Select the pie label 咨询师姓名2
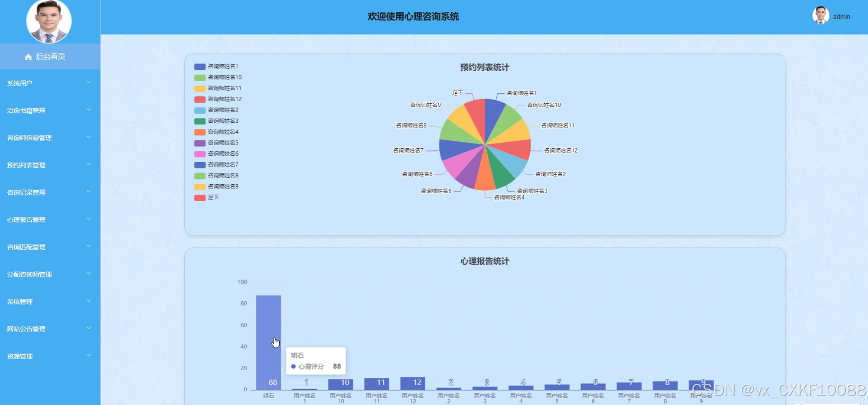The height and width of the screenshot is (405, 868). pyautogui.click(x=550, y=174)
